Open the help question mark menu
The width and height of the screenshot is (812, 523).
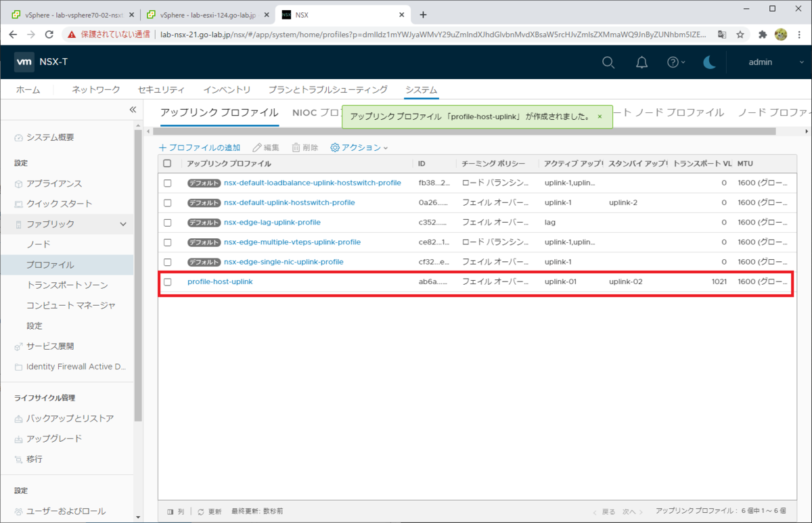pyautogui.click(x=676, y=62)
